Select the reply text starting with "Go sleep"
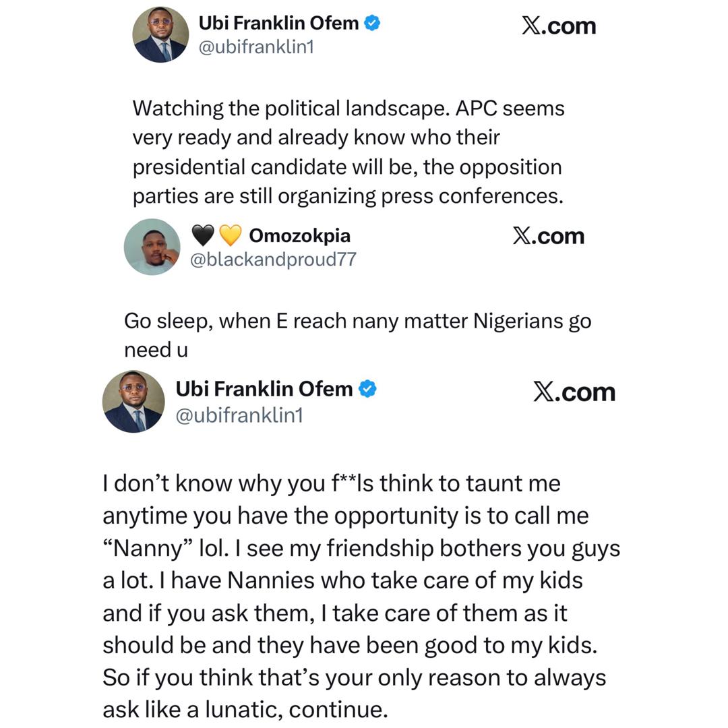The height and width of the screenshot is (728, 728). pos(357,335)
